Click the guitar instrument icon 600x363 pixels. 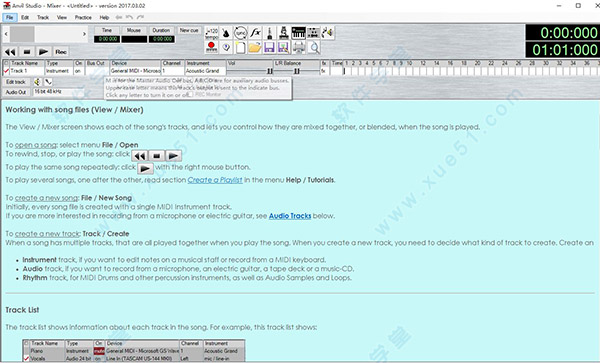coord(226,33)
